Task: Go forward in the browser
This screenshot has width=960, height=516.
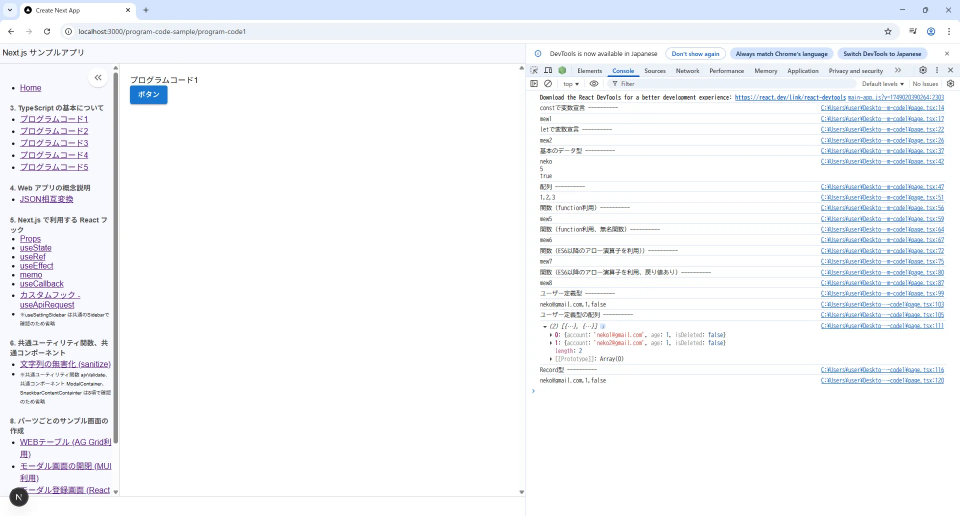Action: coord(29,31)
